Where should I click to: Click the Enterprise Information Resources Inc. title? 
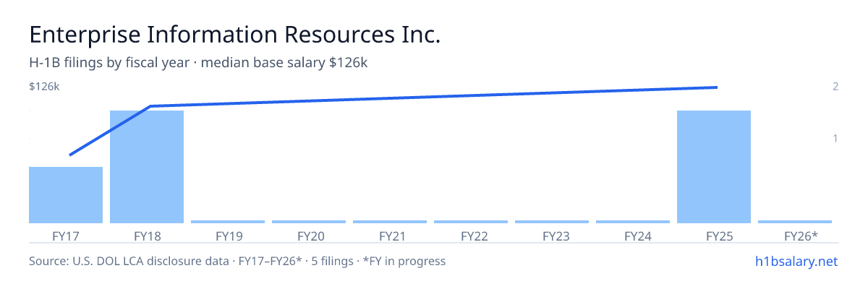[234, 35]
